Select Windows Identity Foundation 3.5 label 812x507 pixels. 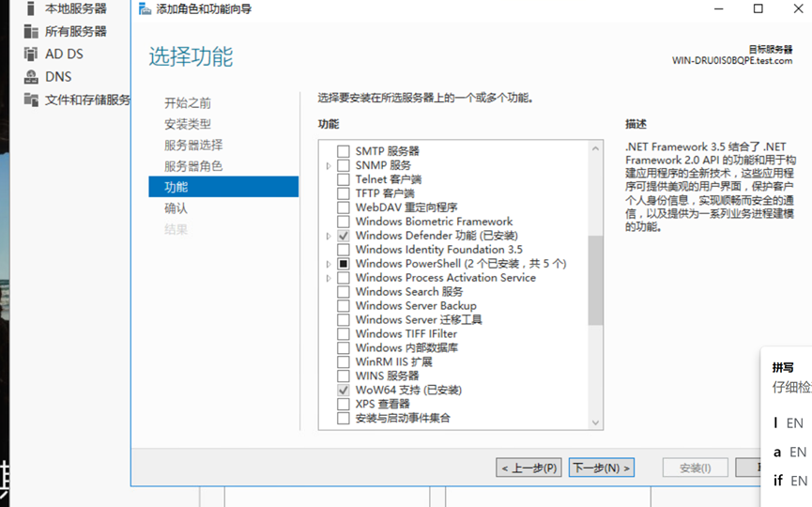point(439,250)
